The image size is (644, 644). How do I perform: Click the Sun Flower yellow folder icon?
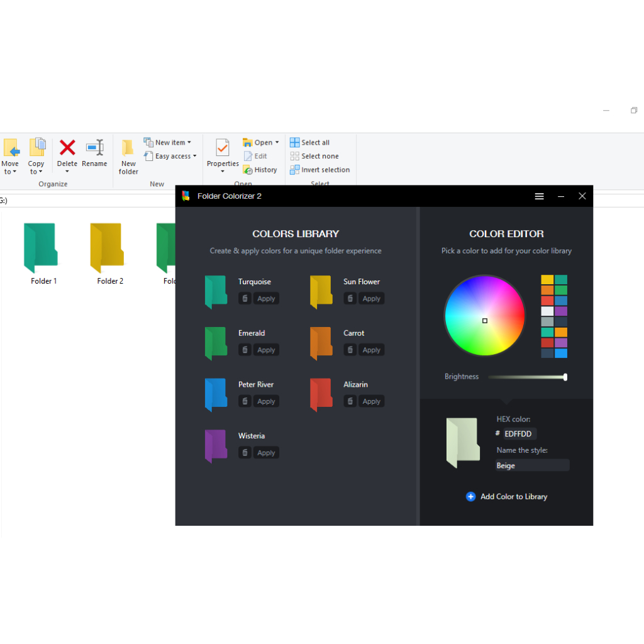click(321, 292)
